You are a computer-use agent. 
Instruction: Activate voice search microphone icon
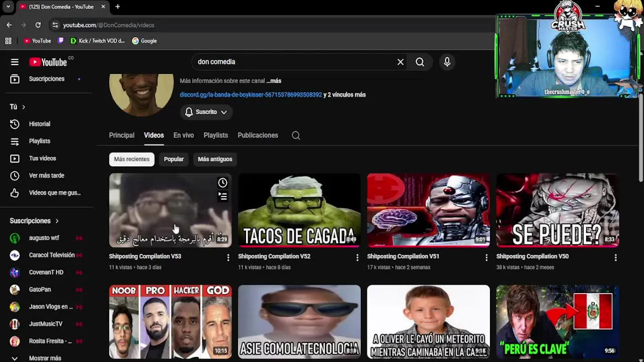coord(447,62)
